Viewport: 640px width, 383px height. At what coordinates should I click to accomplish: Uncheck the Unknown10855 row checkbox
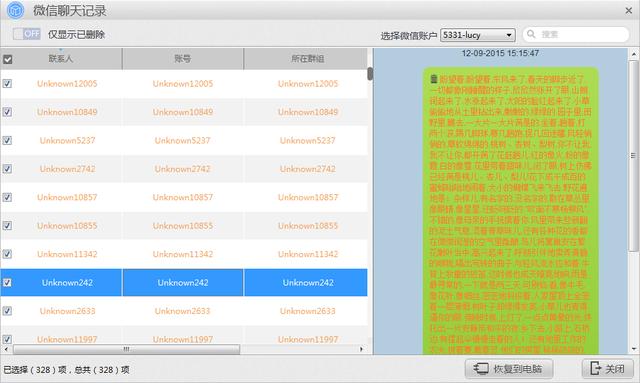(7, 226)
